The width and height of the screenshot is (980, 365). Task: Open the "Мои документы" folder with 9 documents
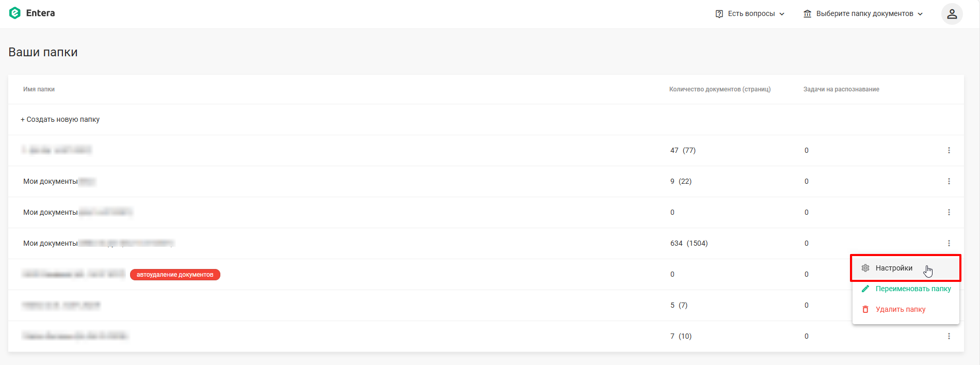(x=51, y=181)
